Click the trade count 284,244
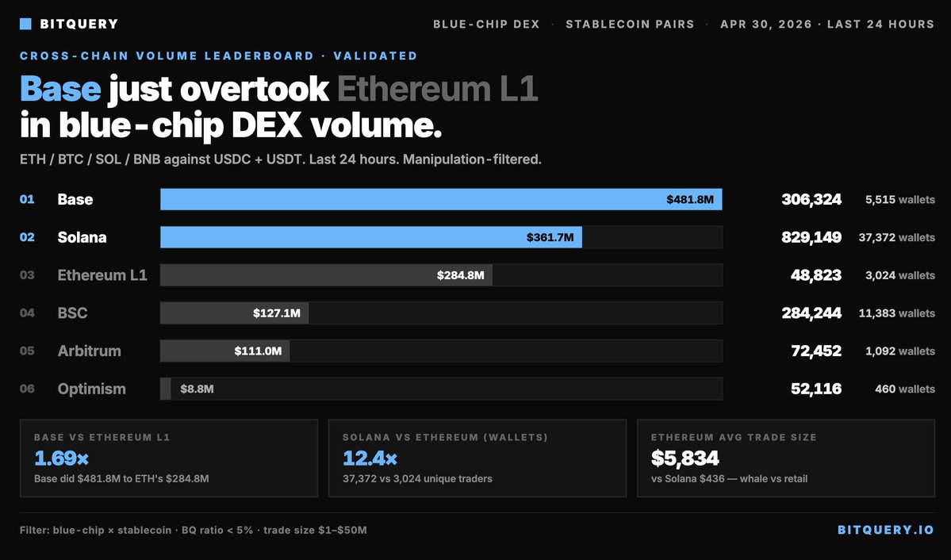 (811, 313)
